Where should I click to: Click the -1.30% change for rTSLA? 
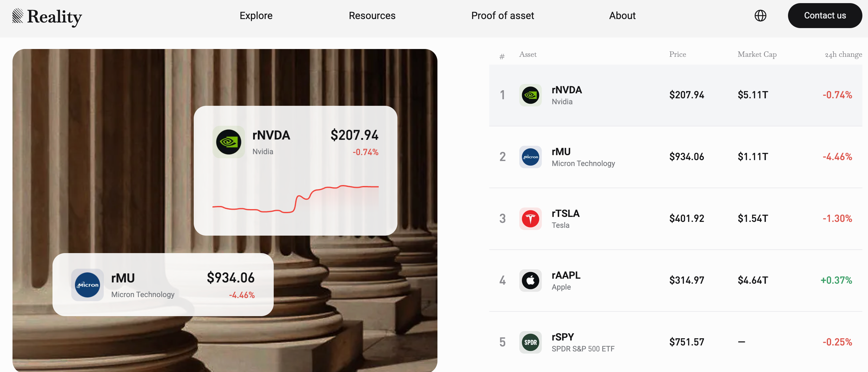point(837,218)
